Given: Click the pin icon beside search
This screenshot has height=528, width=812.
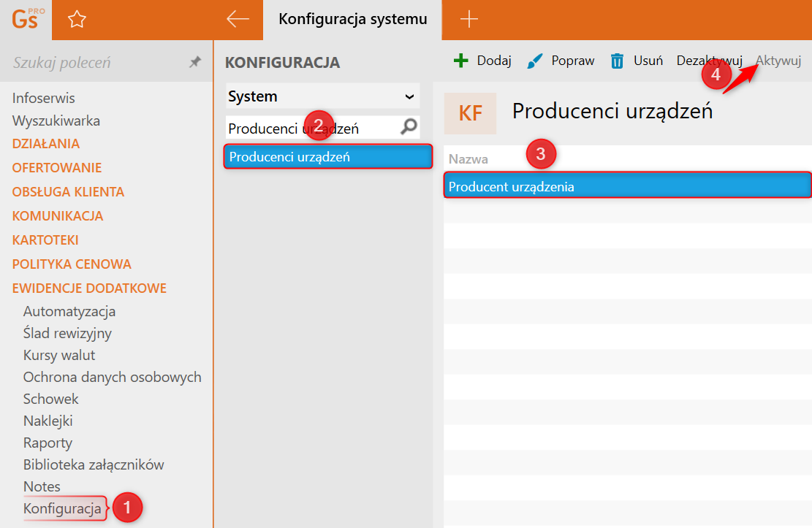Looking at the screenshot, I should pos(195,63).
